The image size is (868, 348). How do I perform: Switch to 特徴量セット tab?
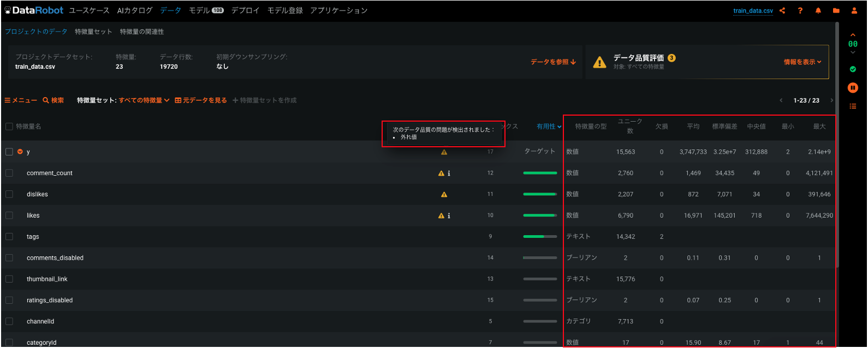(93, 32)
